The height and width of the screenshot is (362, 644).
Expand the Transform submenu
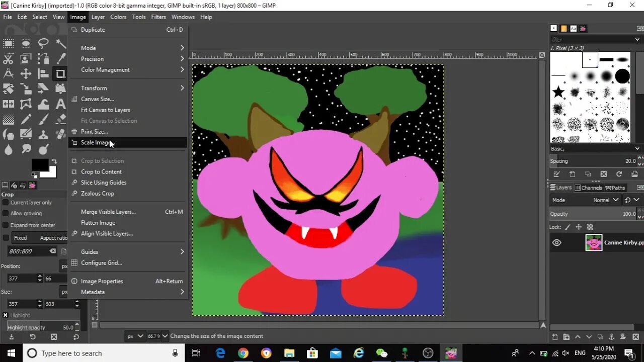128,88
